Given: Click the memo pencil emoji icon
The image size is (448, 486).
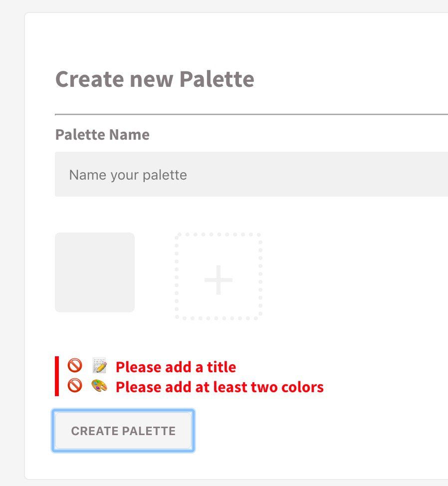Looking at the screenshot, I should click(100, 366).
